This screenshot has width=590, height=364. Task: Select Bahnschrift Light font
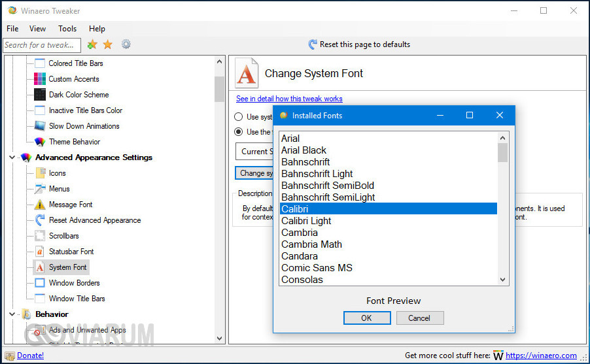[389, 174]
